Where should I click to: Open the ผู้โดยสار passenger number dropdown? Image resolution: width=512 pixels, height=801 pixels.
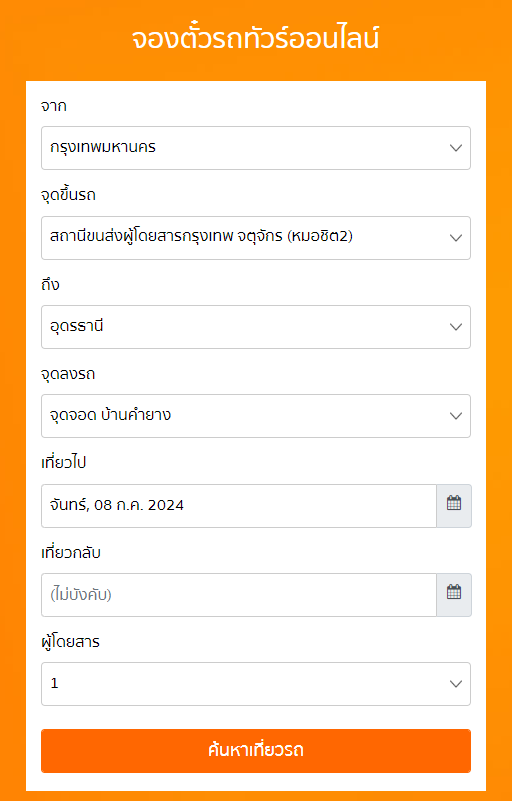pyautogui.click(x=255, y=684)
